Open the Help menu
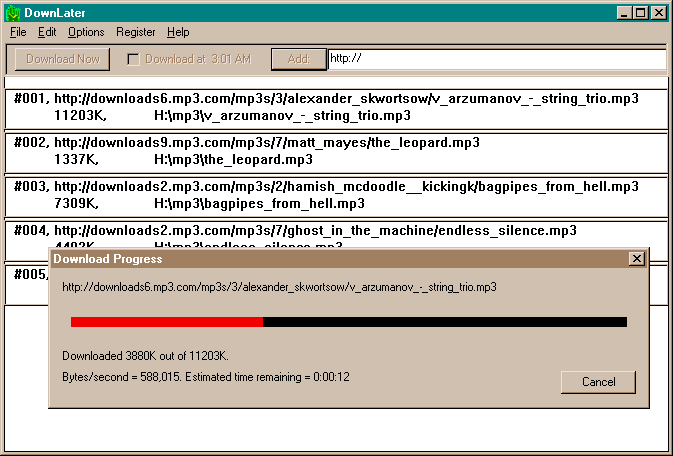The width and height of the screenshot is (673, 456). [x=178, y=32]
